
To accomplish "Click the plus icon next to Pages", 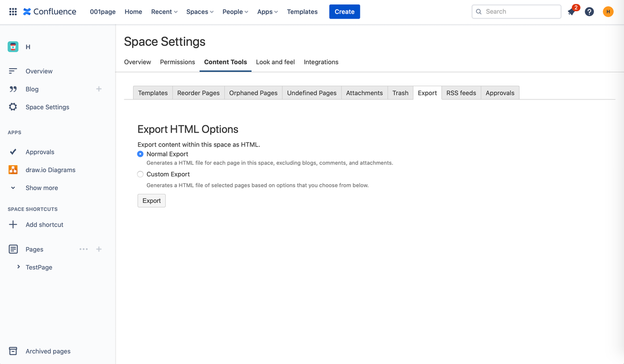I will (99, 249).
